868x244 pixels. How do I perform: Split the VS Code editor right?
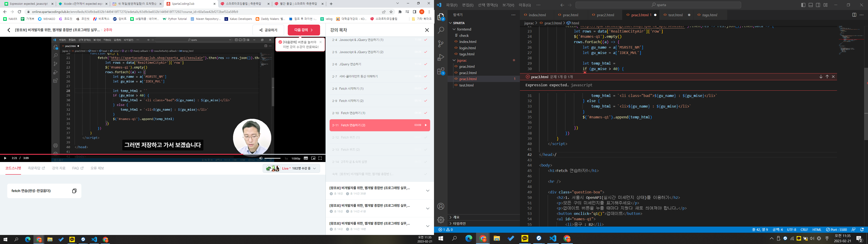[x=854, y=15]
